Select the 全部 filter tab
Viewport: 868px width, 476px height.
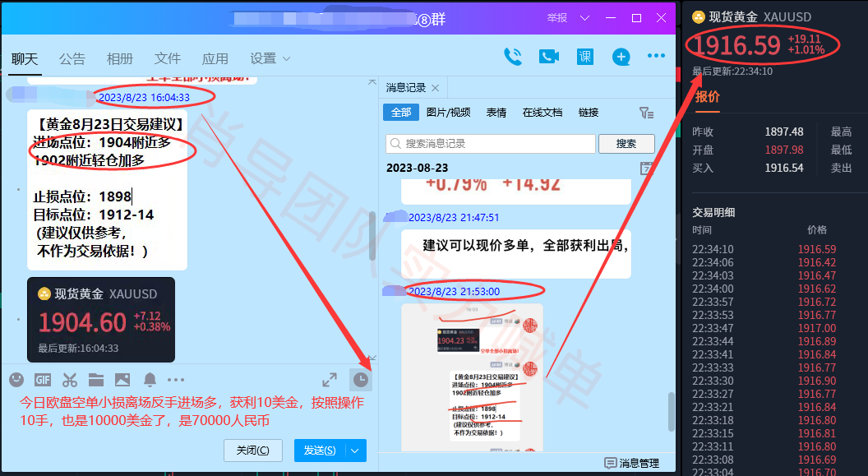pos(401,113)
